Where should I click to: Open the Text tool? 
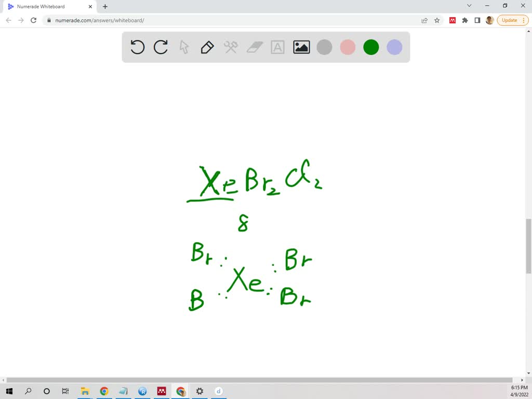pos(277,47)
